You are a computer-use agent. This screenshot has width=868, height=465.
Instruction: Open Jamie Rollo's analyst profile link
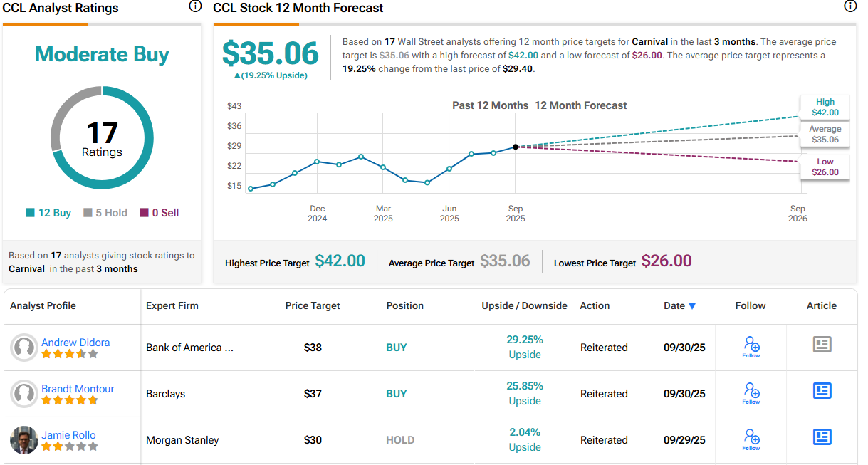68,435
